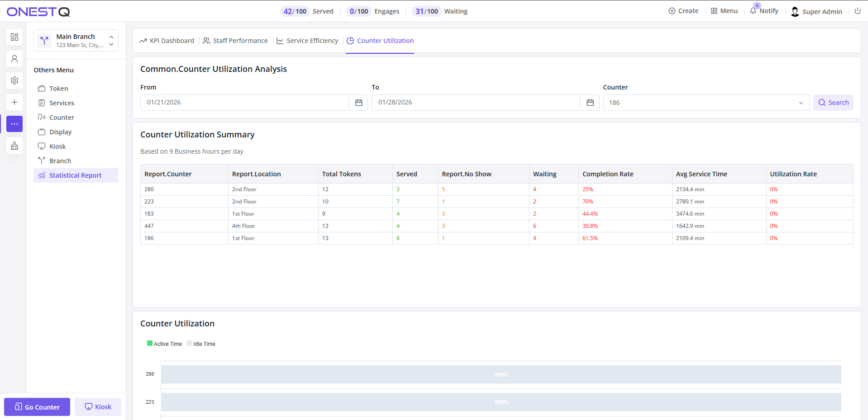The image size is (868, 420).
Task: Click counter 280 table cell
Action: [184, 189]
